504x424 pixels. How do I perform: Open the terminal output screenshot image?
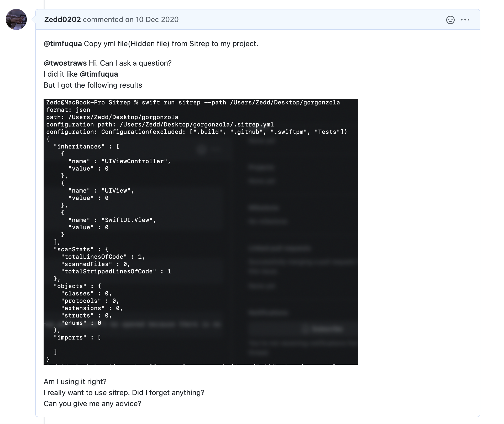(x=201, y=231)
